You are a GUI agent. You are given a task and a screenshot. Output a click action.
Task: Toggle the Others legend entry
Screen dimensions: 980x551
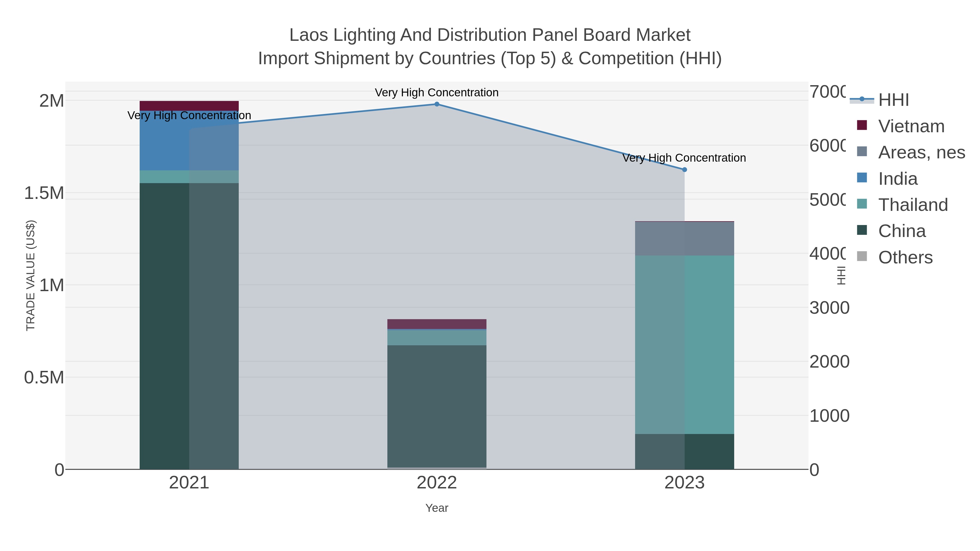click(895, 257)
